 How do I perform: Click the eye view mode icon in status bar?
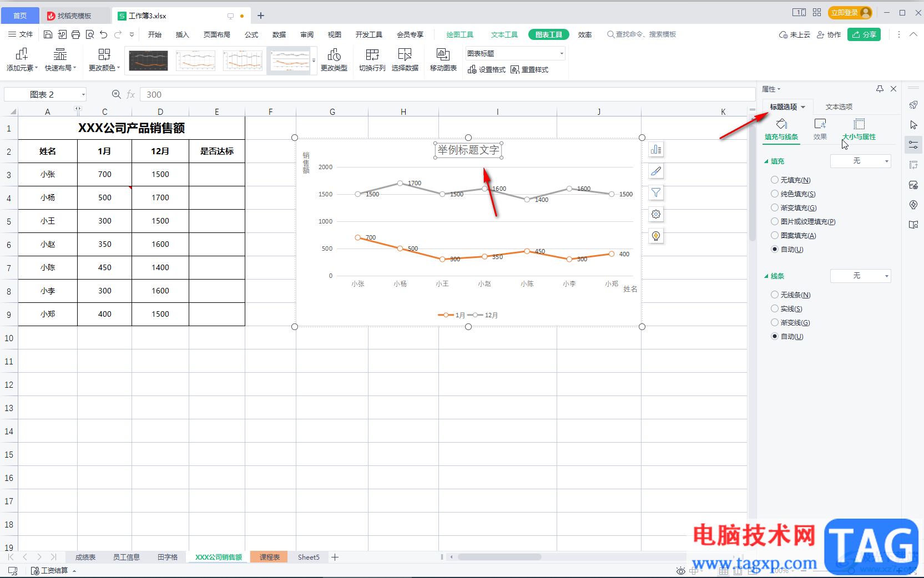(x=680, y=571)
